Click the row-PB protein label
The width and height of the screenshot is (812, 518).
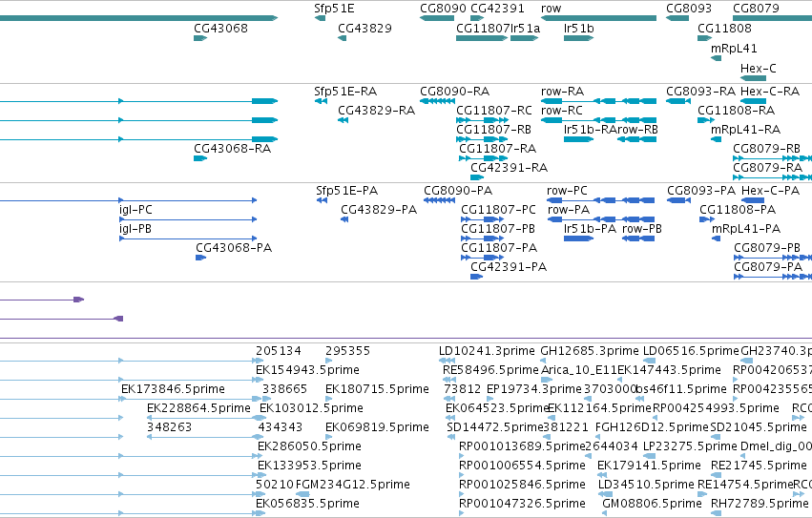pos(642,229)
